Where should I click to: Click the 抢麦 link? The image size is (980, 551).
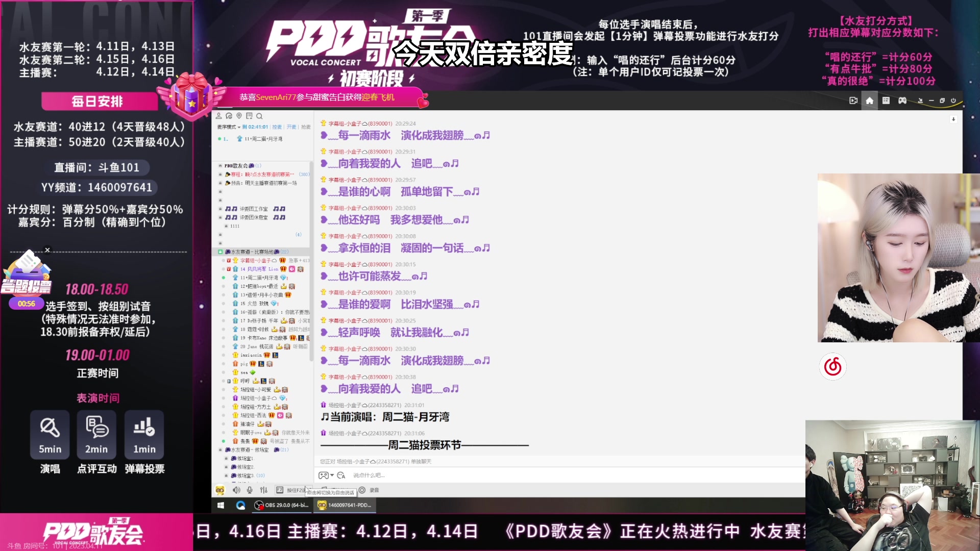(306, 127)
